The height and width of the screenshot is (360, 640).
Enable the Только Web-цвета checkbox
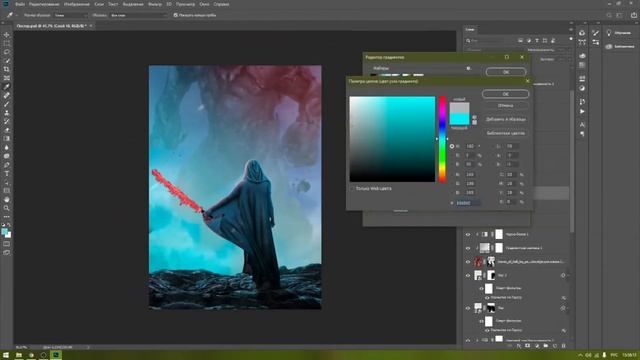(x=352, y=189)
